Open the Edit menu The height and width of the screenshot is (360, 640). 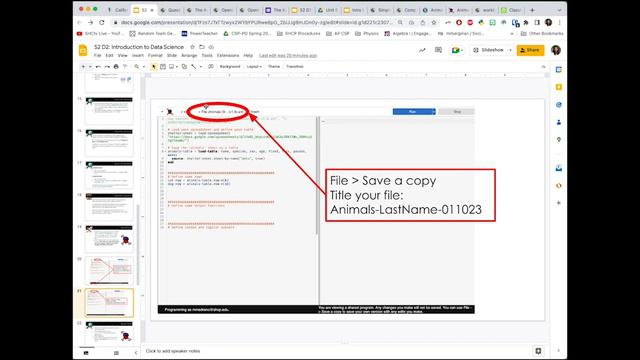point(109,56)
